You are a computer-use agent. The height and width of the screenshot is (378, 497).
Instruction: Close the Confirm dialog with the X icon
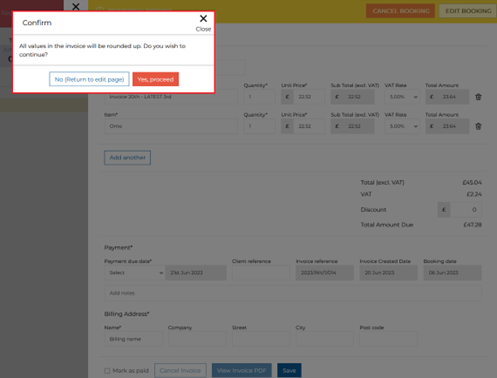(x=203, y=19)
